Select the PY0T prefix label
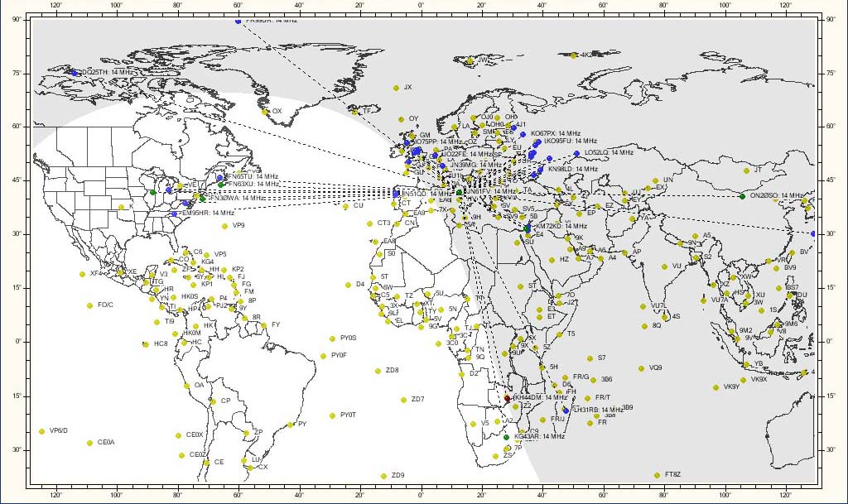848x504 pixels. (x=349, y=415)
